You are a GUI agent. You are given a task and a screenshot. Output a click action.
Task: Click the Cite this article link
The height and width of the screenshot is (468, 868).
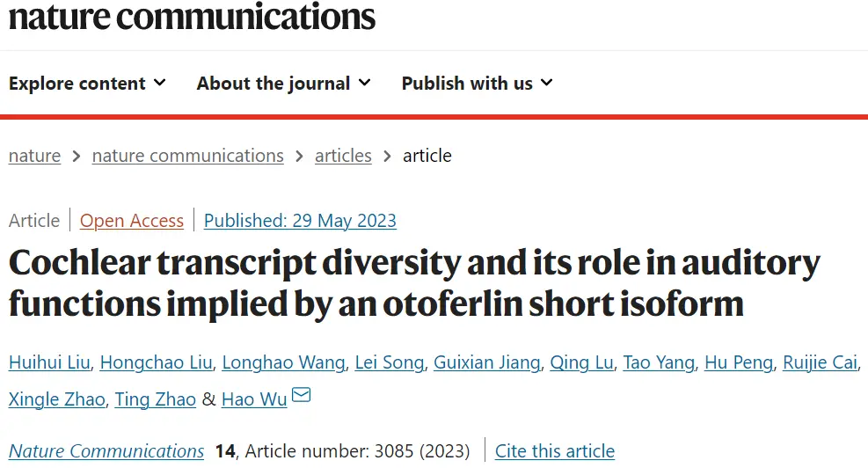[x=554, y=451]
